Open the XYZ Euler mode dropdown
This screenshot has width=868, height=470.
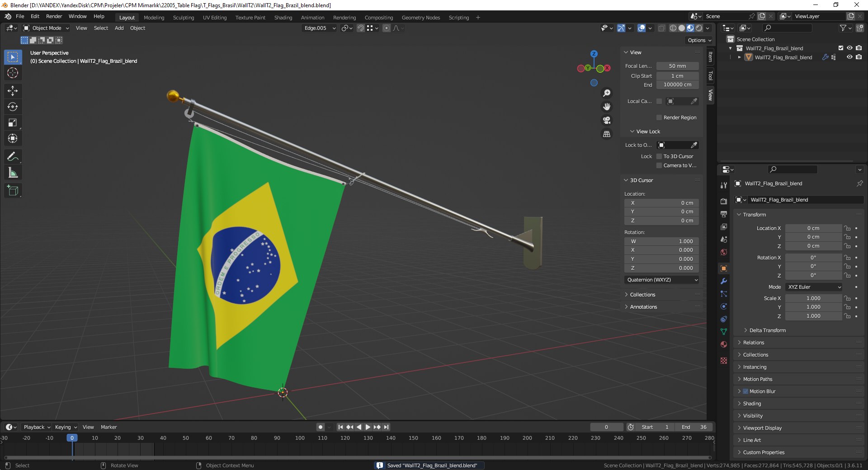[814, 287]
